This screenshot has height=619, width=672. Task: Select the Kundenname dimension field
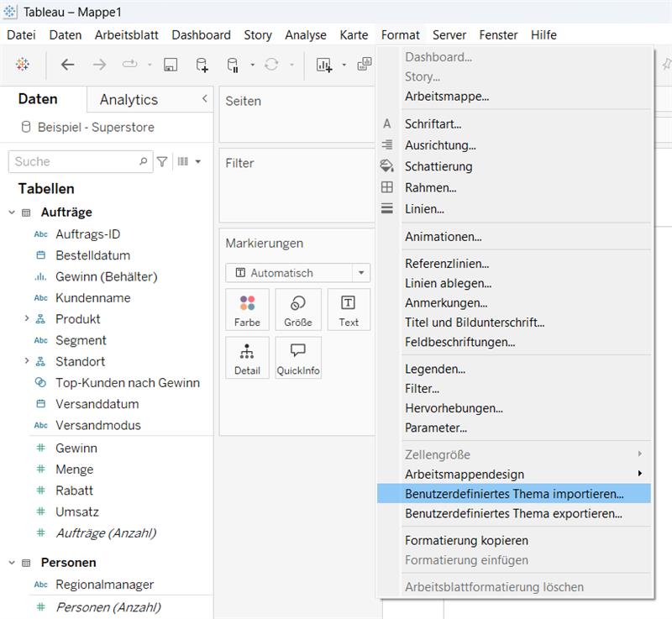point(93,297)
